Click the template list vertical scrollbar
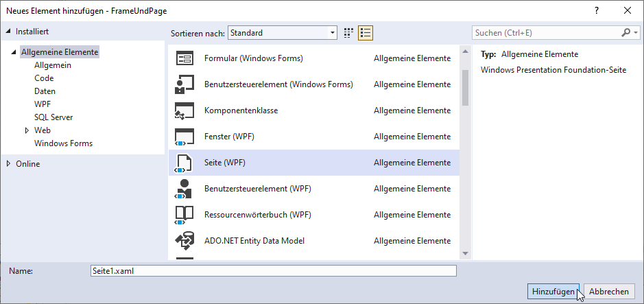 pyautogui.click(x=465, y=89)
